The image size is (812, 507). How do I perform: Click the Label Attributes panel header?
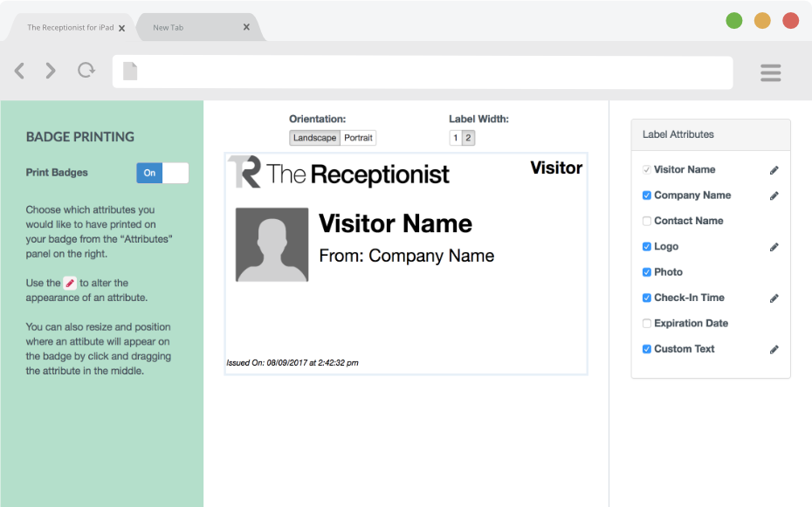711,134
